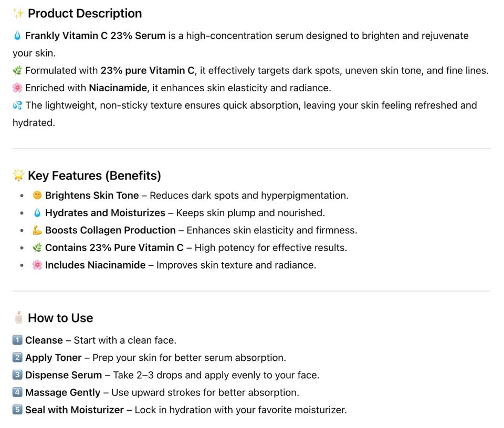504x428 pixels.
Task: Click the glowing star emoji beside Key Features
Action: pyautogui.click(x=19, y=175)
